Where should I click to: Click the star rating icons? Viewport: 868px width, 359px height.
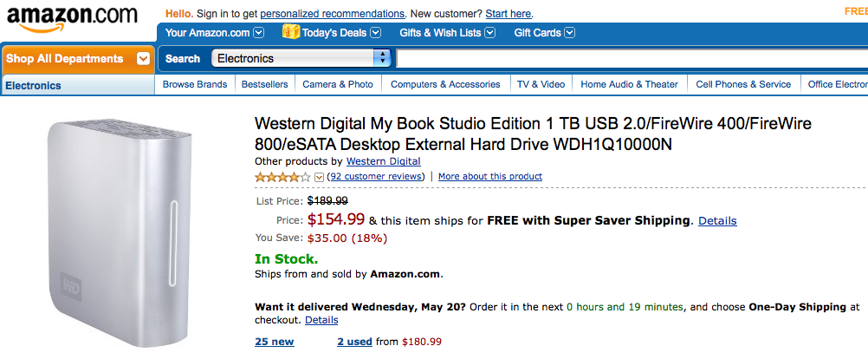point(282,177)
